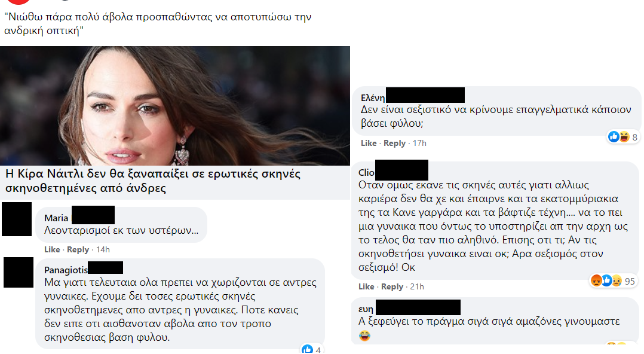Open the 21h timestamp on Clio's comment

417,286
